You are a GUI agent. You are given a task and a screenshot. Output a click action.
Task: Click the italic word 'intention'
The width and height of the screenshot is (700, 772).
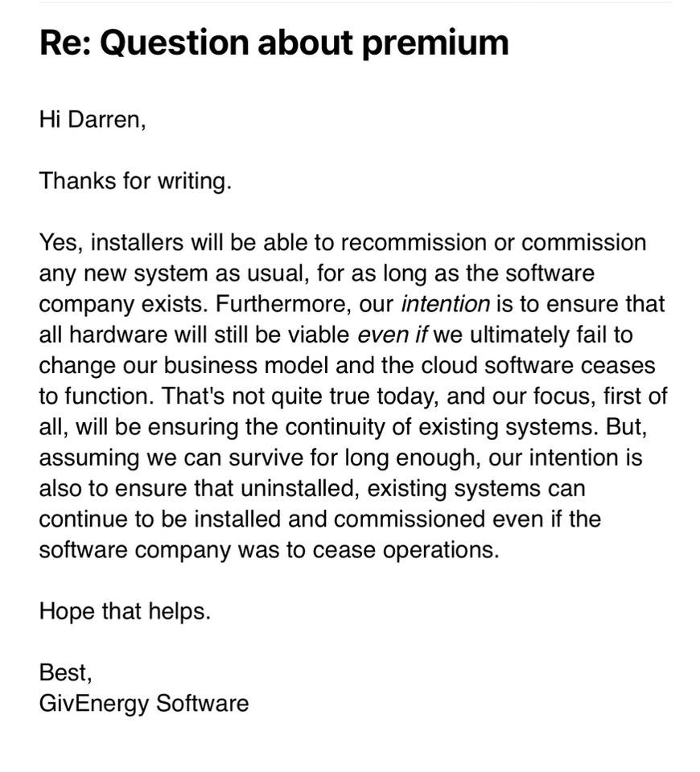click(445, 304)
